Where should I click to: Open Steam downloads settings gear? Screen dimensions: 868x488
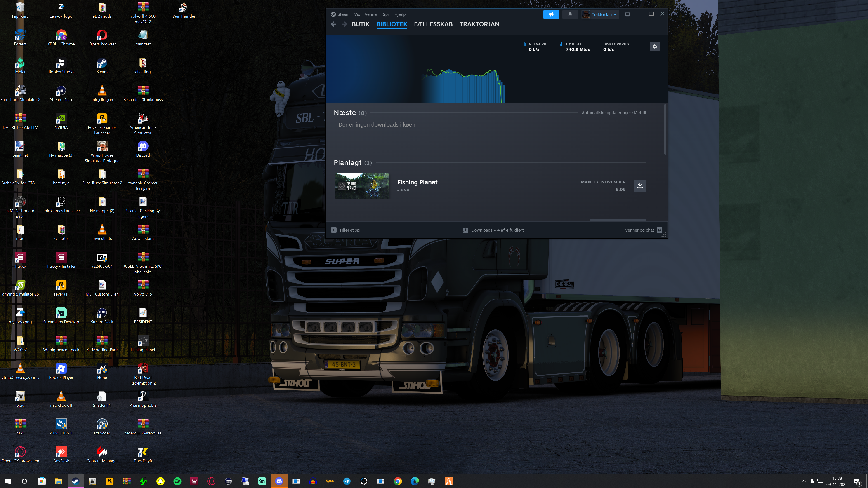654,47
